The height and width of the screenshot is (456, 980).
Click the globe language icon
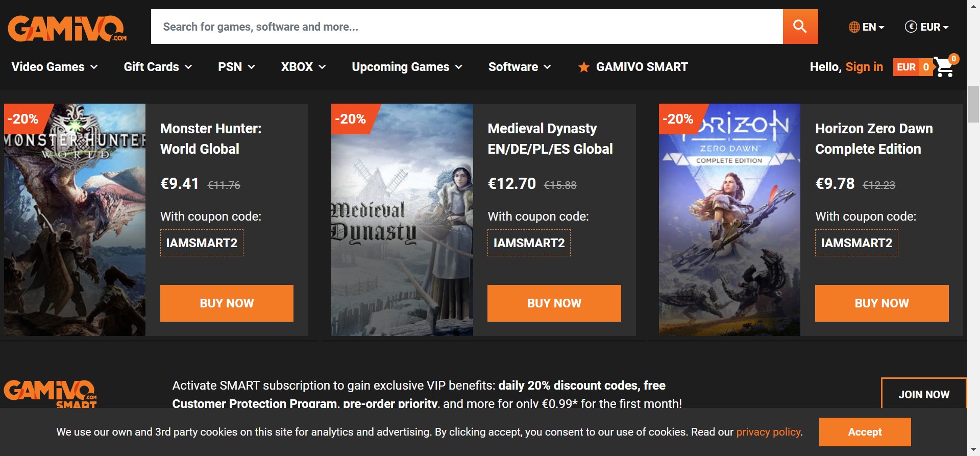coord(854,27)
